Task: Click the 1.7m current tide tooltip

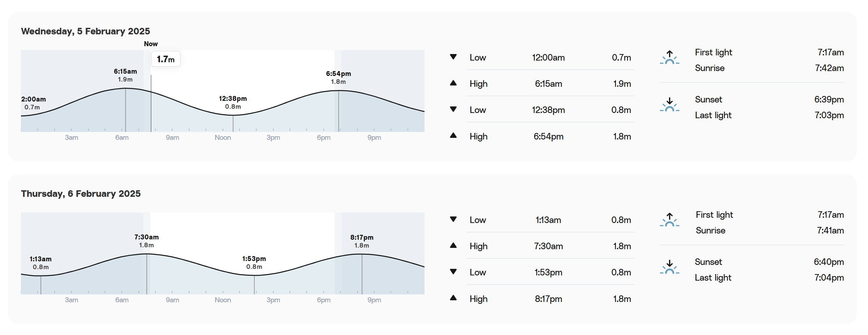Action: 165,59
